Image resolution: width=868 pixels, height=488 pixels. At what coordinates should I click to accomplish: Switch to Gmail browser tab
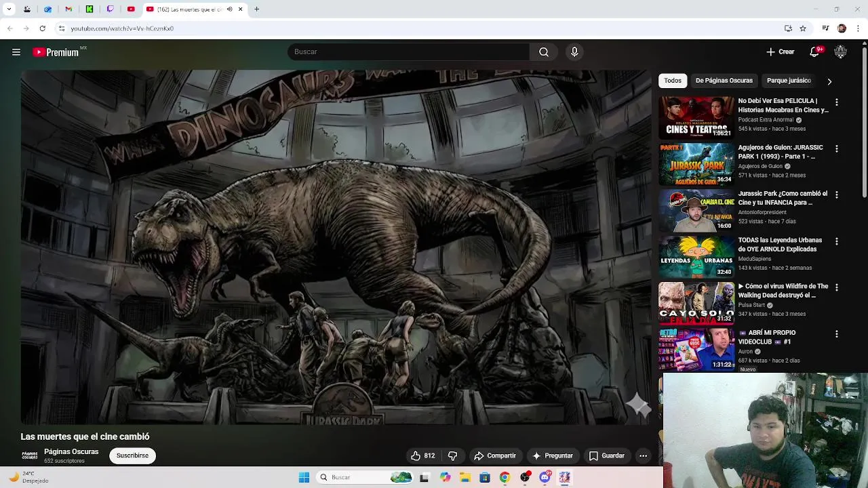click(68, 9)
